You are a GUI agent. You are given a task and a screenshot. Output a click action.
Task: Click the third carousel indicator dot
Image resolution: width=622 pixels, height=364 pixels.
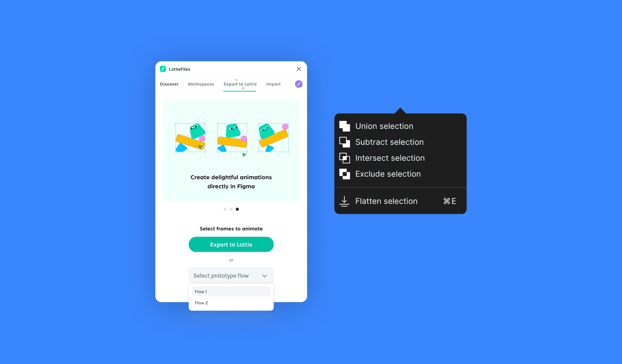(x=237, y=209)
